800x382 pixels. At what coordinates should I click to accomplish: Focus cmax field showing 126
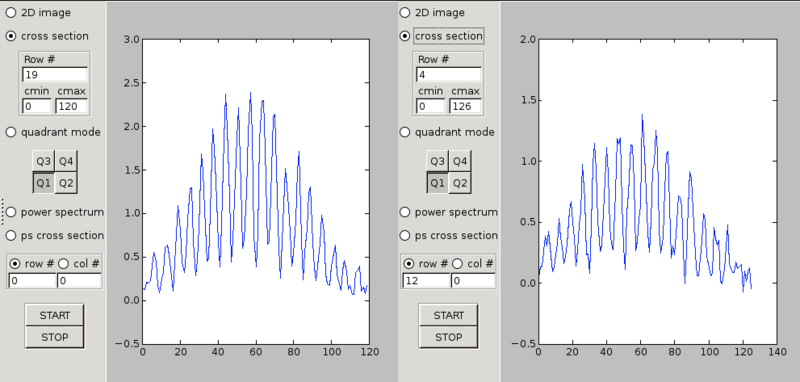[x=465, y=106]
